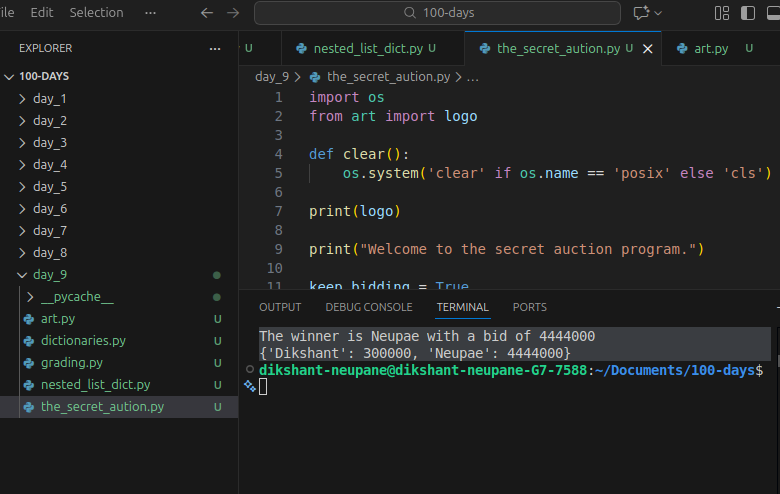Click day_9 in the breadcrumb path

pos(272,76)
